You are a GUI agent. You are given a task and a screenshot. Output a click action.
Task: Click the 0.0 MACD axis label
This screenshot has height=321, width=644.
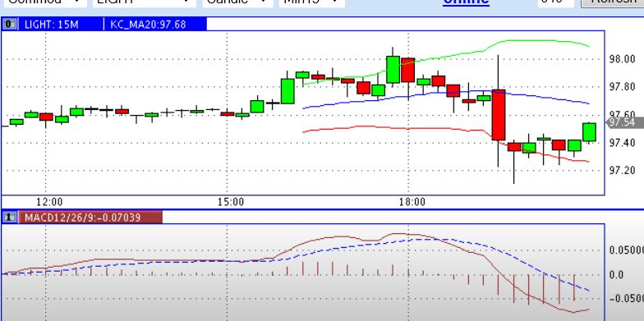tap(616, 274)
